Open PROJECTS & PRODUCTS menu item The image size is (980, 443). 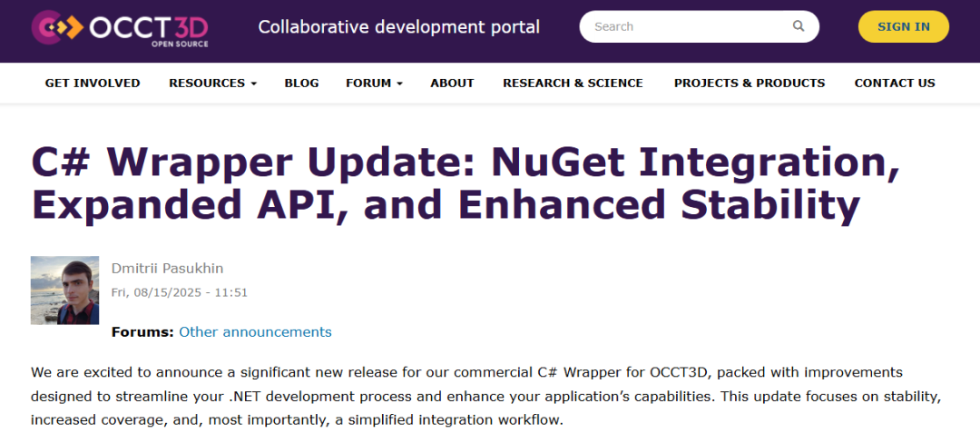pyautogui.click(x=750, y=84)
